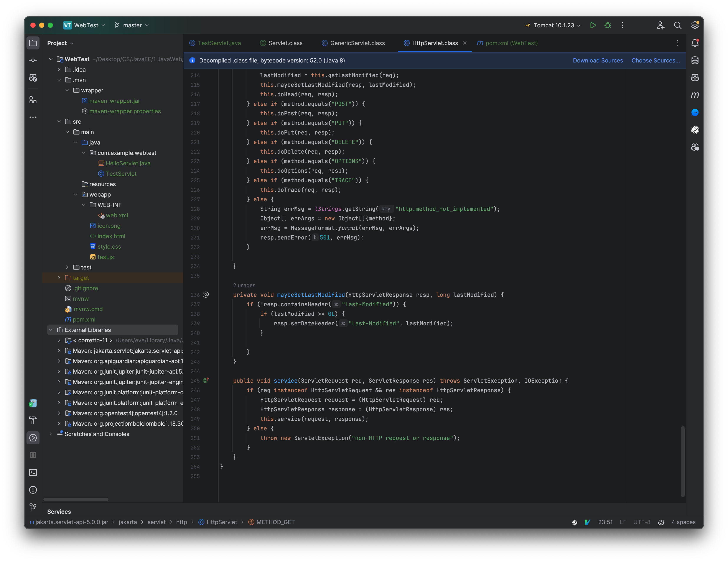
Task: Switch to the GenericServlet.class tab
Action: [357, 43]
